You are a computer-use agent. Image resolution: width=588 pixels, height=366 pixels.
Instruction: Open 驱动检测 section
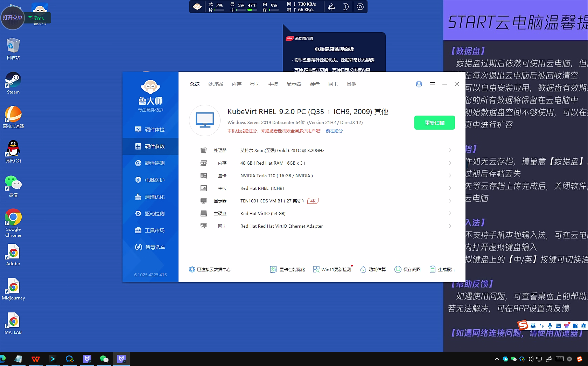(150, 214)
